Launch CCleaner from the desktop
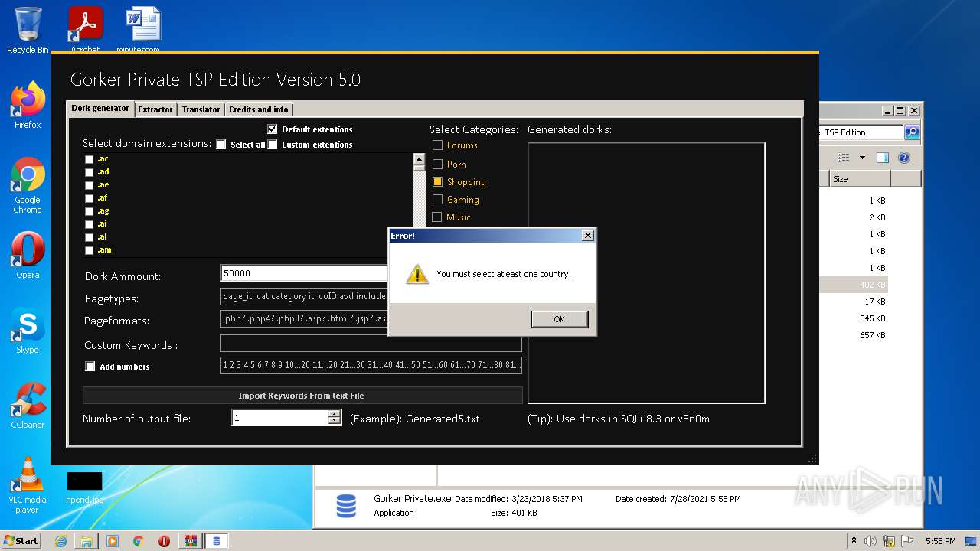980x551 pixels. point(28,406)
